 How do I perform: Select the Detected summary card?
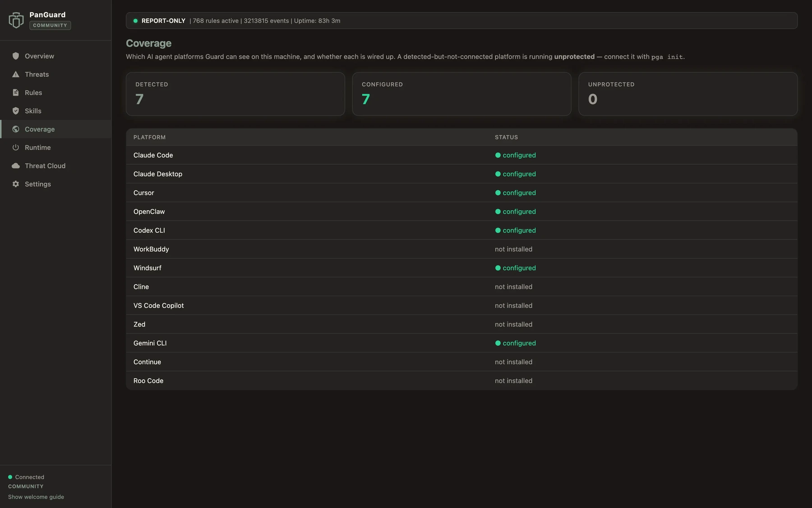(x=235, y=94)
